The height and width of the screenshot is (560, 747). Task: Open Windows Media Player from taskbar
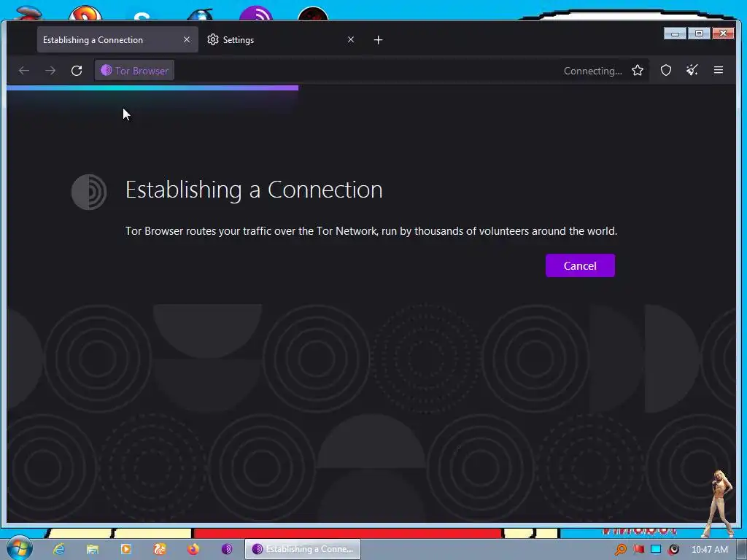pyautogui.click(x=126, y=549)
